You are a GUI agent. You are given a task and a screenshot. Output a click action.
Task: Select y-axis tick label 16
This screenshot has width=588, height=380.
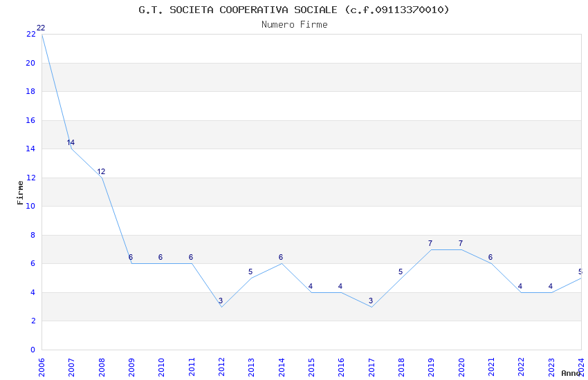point(30,120)
